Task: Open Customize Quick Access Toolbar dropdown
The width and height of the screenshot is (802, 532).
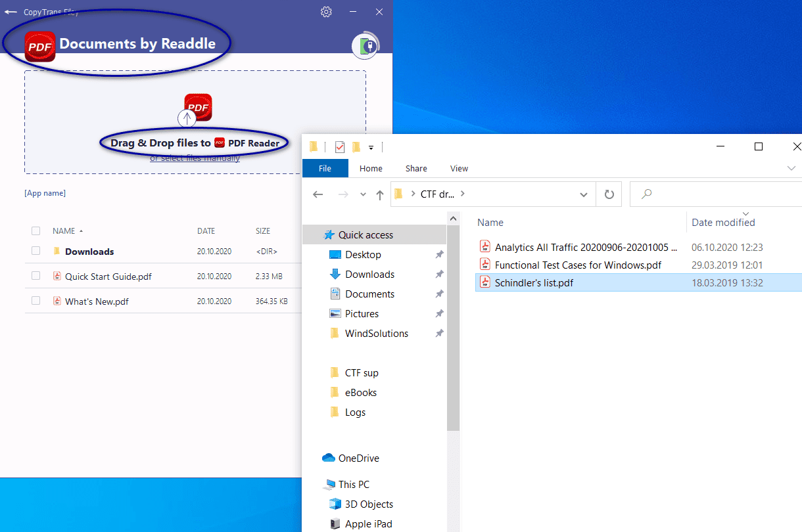Action: [x=371, y=147]
